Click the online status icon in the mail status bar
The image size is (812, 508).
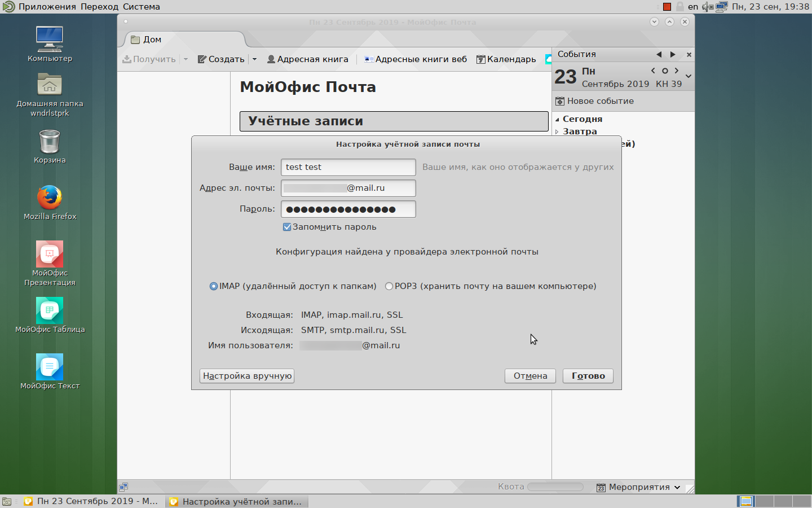point(123,487)
